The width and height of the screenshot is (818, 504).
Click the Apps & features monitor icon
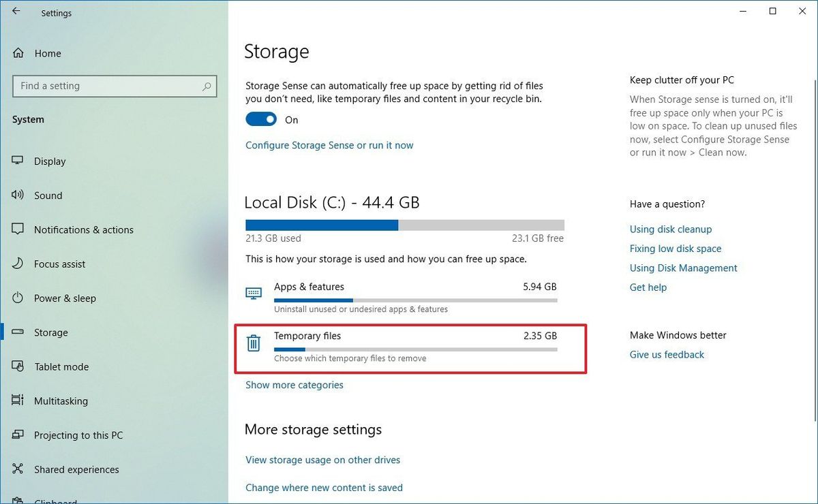tap(254, 293)
